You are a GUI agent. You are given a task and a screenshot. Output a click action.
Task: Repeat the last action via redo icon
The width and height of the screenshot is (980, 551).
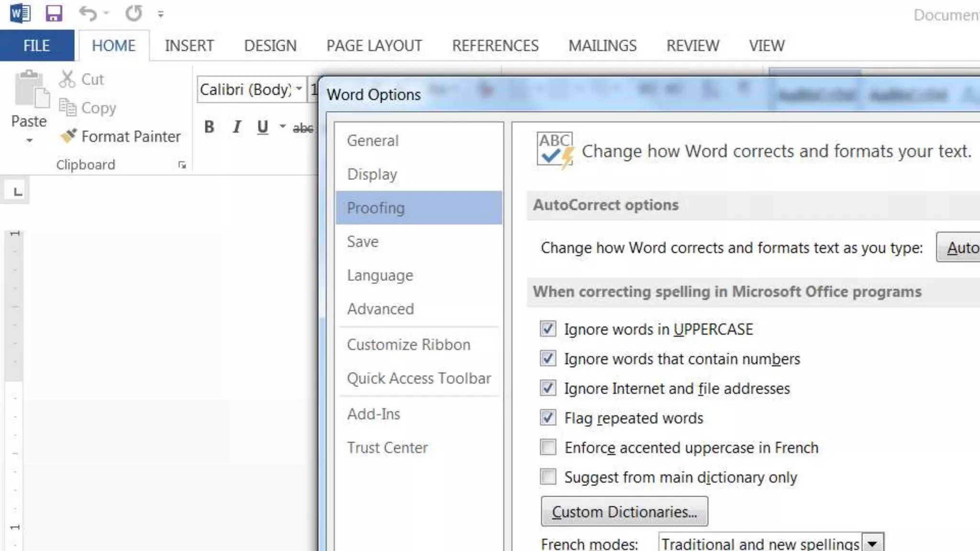(x=134, y=13)
